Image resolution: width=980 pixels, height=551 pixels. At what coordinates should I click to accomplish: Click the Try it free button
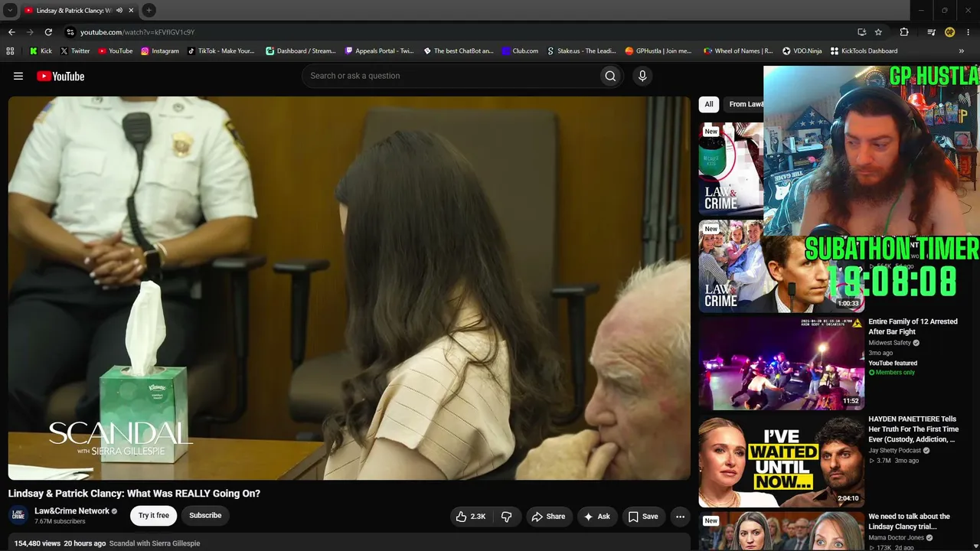click(153, 516)
